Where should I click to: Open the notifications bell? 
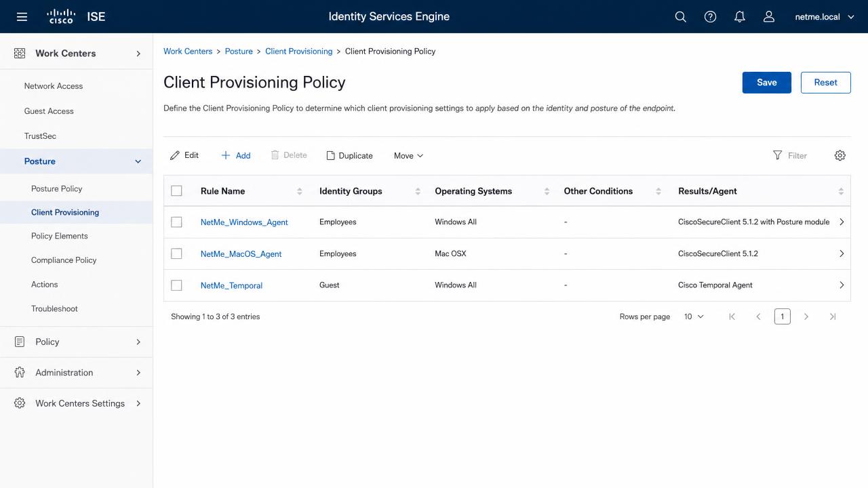coord(740,17)
